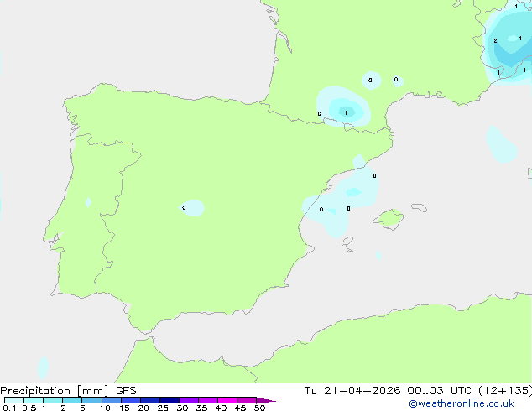Click Menorca island outline on the map

[x=420, y=207]
